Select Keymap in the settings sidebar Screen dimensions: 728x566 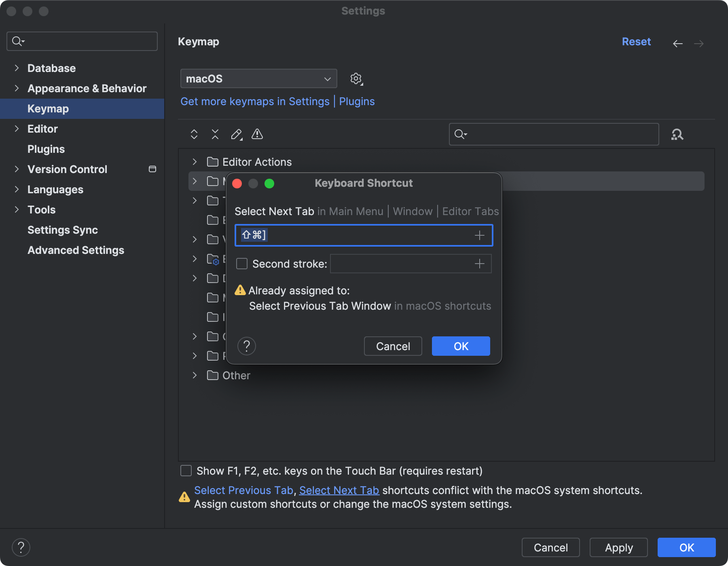coord(48,108)
